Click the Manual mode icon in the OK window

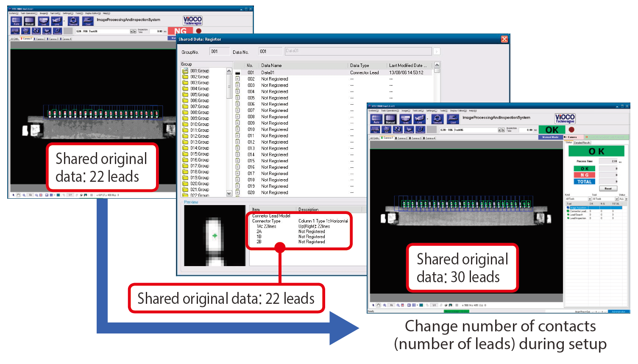390,119
